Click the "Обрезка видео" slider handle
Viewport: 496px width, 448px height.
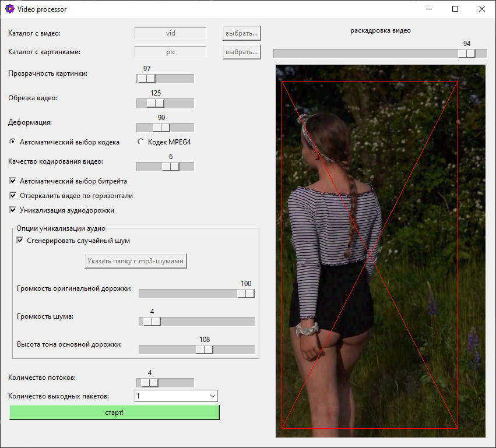click(155, 103)
